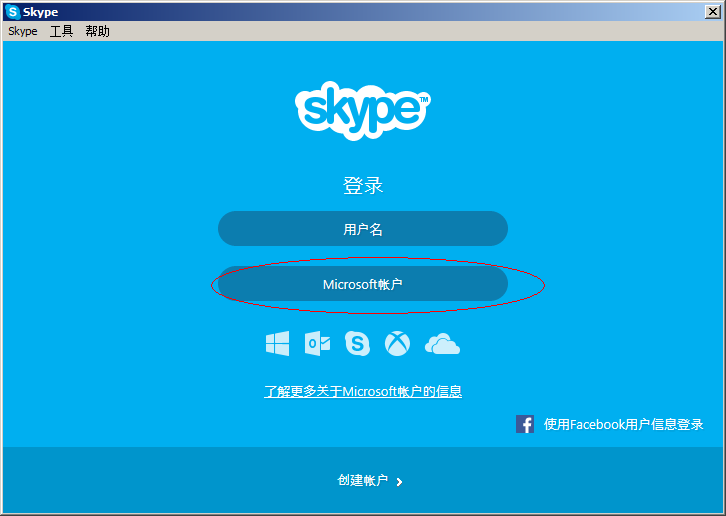Click the large Skype cloud logo
Image resolution: width=726 pixels, height=516 pixels.
pyautogui.click(x=363, y=111)
